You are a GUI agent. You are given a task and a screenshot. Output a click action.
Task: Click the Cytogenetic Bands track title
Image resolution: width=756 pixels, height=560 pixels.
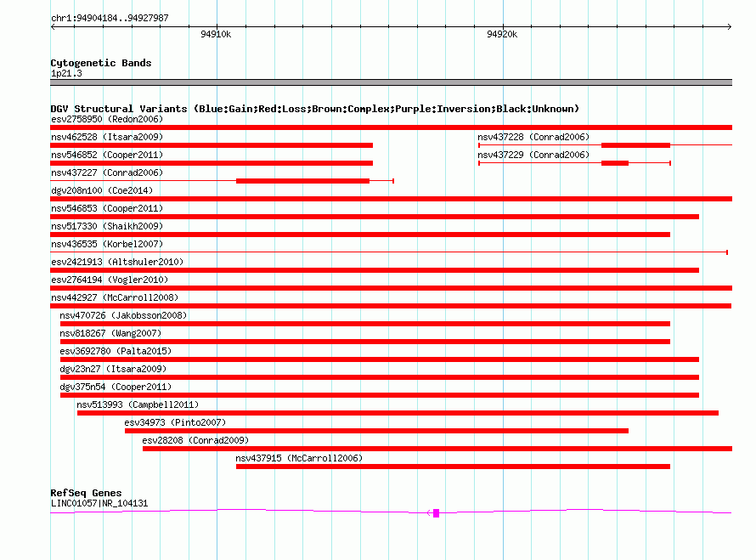coord(101,63)
